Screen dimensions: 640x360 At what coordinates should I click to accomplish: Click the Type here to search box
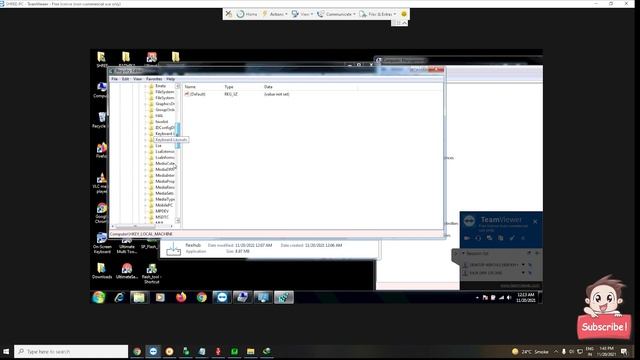click(71, 351)
